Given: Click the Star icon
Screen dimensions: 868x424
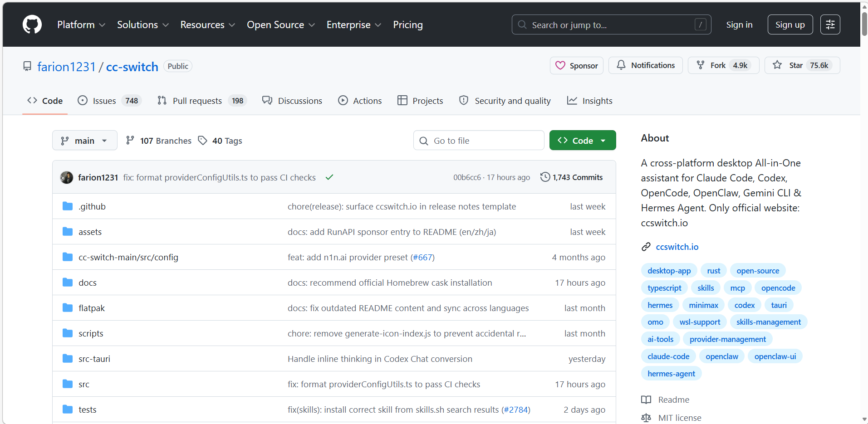Looking at the screenshot, I should pos(777,65).
